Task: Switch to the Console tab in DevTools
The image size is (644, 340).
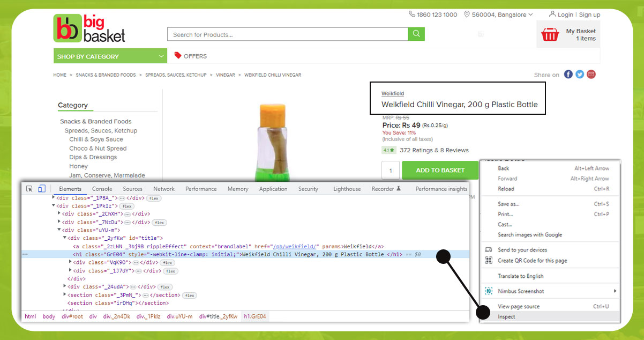Action: pos(102,189)
